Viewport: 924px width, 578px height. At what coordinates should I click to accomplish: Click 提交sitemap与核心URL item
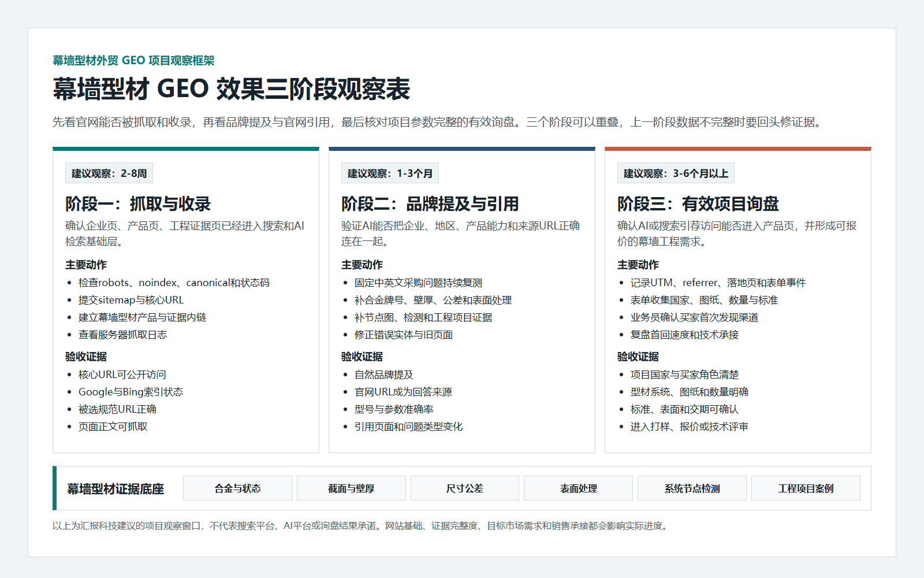[131, 300]
